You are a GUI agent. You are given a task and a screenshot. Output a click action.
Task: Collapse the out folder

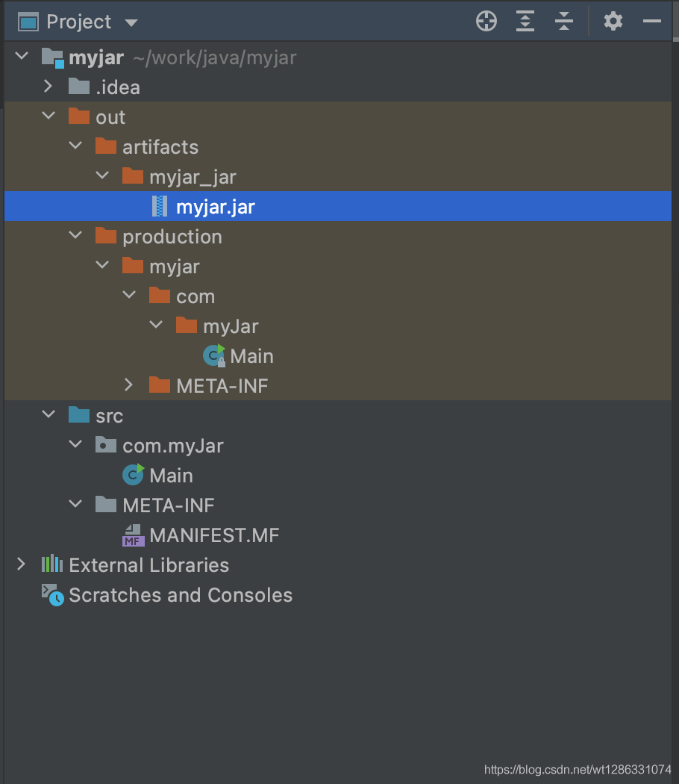[x=48, y=116]
